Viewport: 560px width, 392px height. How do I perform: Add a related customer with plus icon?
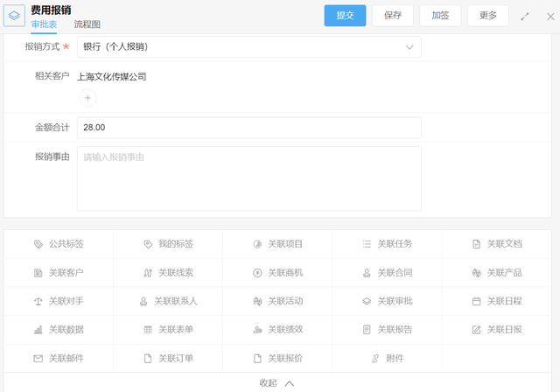[x=87, y=97]
